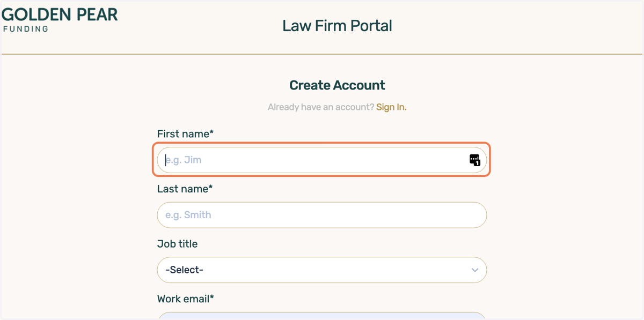Click the password manager icon in First name field
Viewport: 644px width, 320px height.
coord(474,160)
